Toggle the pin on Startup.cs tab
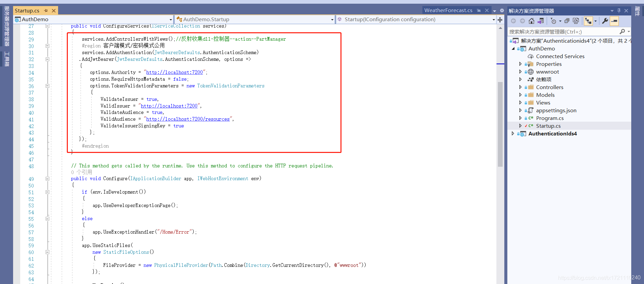Screen dimensions: 644x284 (46, 11)
